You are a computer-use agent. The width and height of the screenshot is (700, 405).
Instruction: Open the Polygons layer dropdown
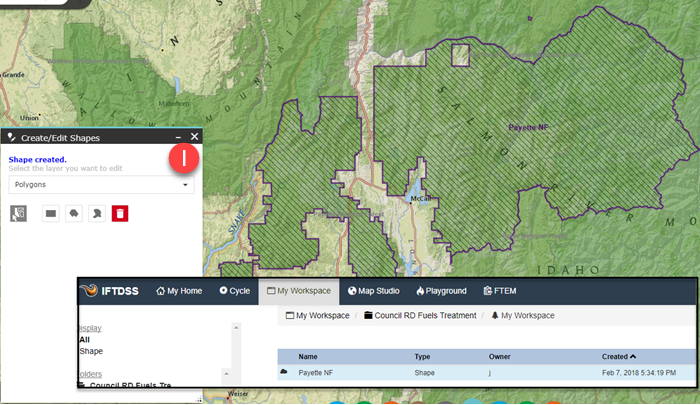tap(101, 185)
